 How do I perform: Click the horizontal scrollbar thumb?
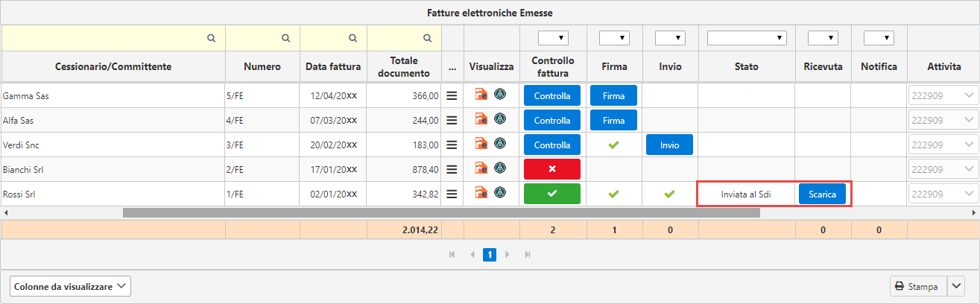click(441, 212)
